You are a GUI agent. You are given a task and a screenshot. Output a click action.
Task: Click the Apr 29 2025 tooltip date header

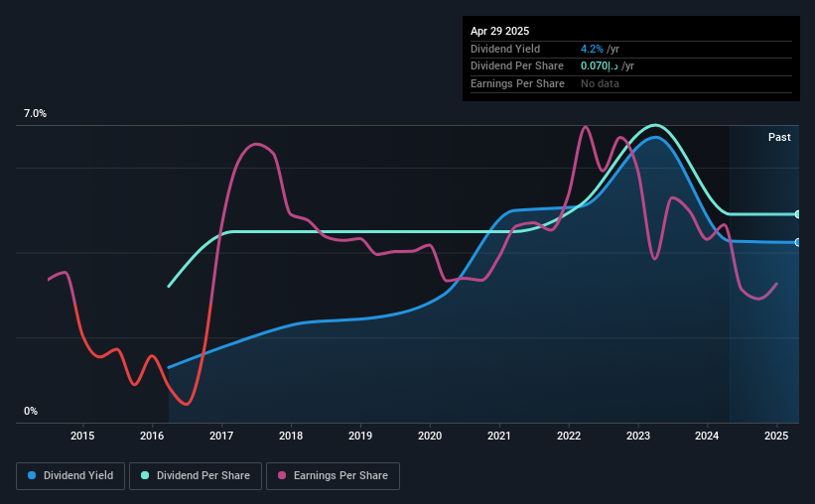[500, 31]
